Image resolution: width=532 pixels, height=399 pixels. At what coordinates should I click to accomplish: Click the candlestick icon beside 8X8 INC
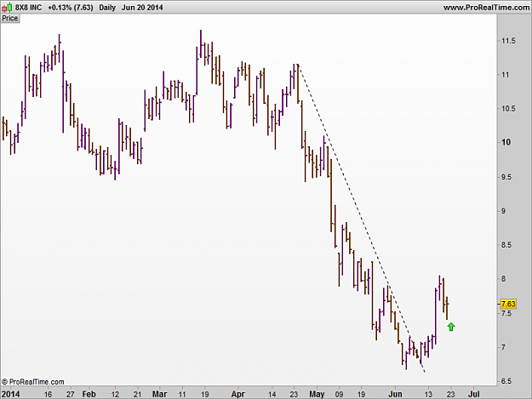tap(7, 7)
